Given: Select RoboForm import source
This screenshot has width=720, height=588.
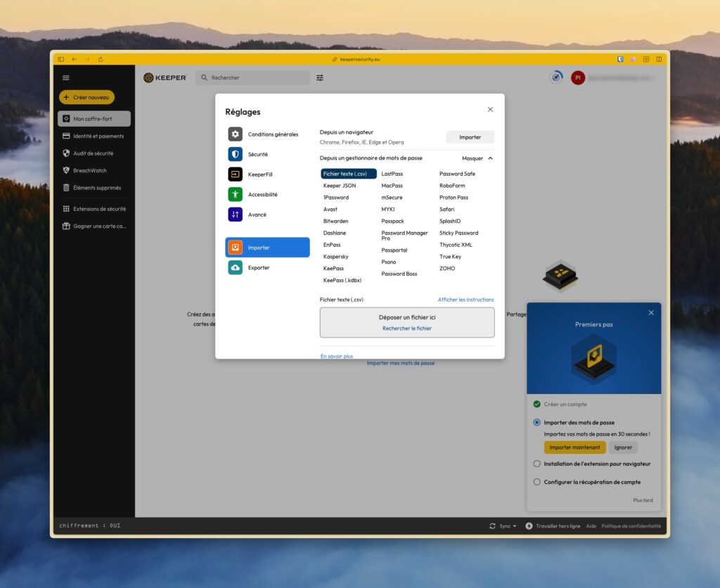Looking at the screenshot, I should pos(452,186).
